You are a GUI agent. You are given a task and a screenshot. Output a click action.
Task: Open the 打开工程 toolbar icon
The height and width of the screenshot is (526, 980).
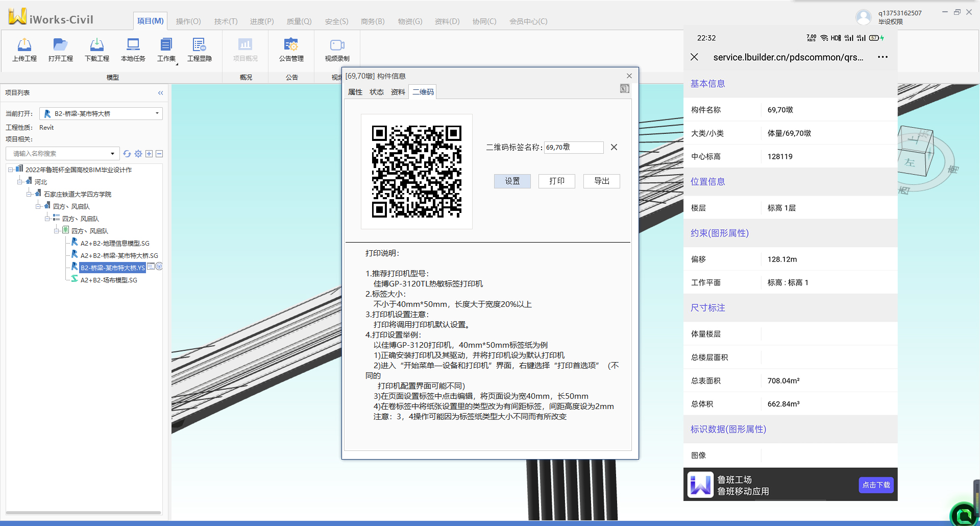click(60, 45)
